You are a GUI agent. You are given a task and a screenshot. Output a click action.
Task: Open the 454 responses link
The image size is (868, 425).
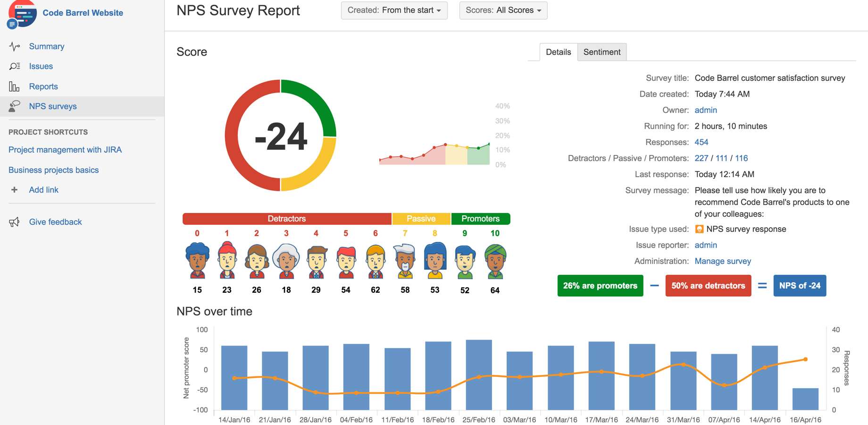(x=701, y=142)
